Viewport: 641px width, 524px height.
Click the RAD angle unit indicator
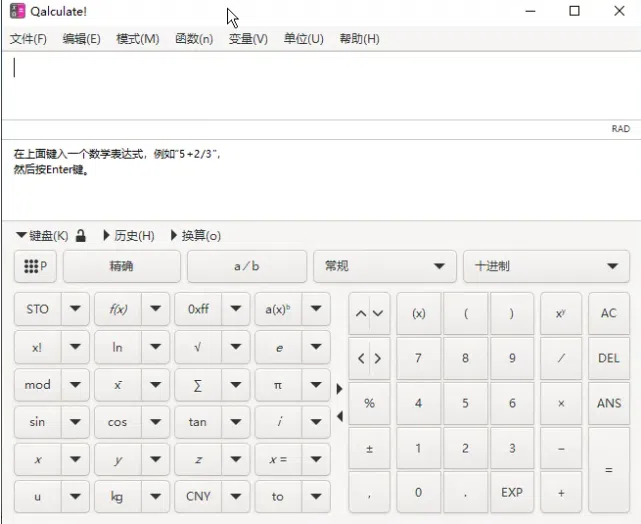(621, 129)
